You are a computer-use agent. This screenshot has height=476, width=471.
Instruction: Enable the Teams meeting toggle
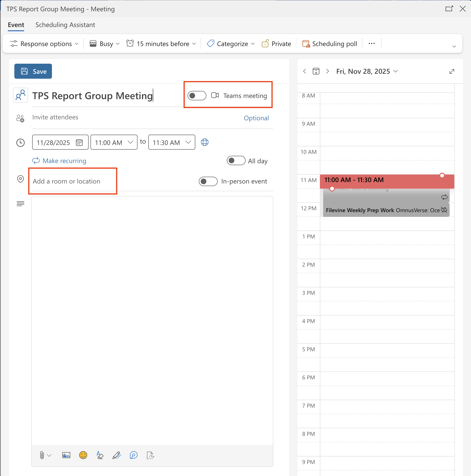tap(197, 96)
